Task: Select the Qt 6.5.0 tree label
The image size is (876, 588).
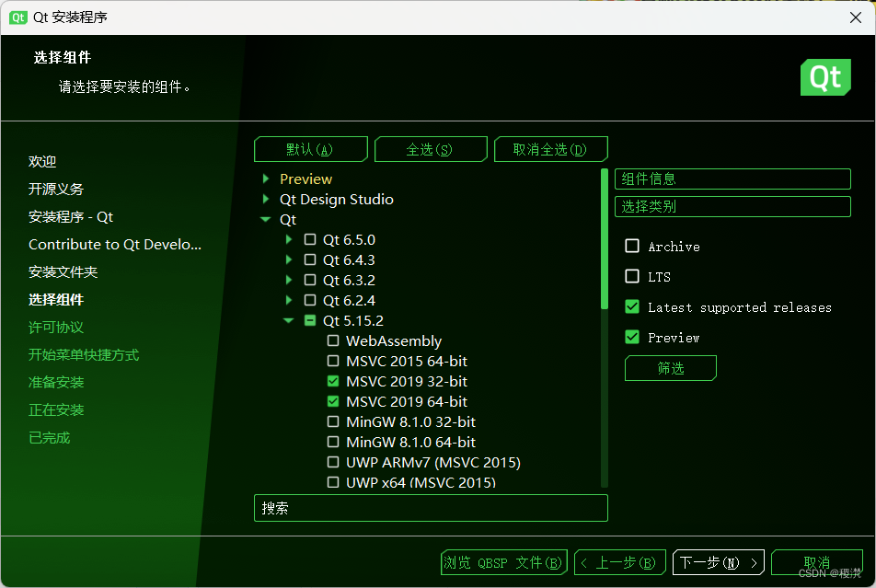Action: pyautogui.click(x=349, y=239)
